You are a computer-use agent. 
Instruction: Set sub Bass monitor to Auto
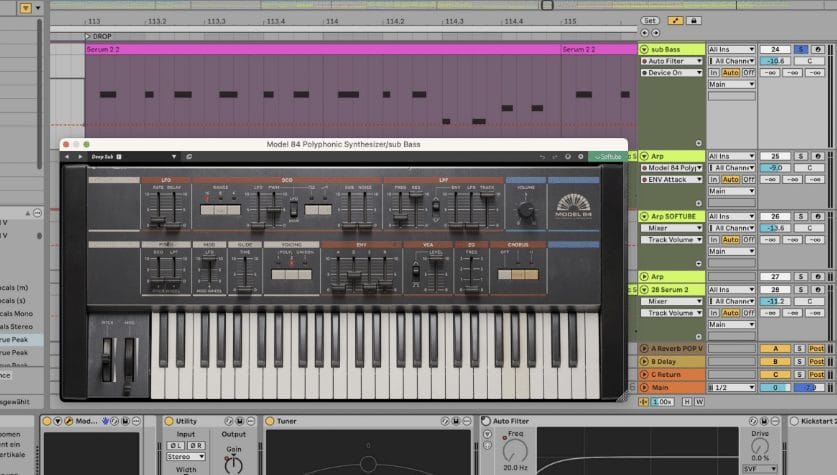730,73
